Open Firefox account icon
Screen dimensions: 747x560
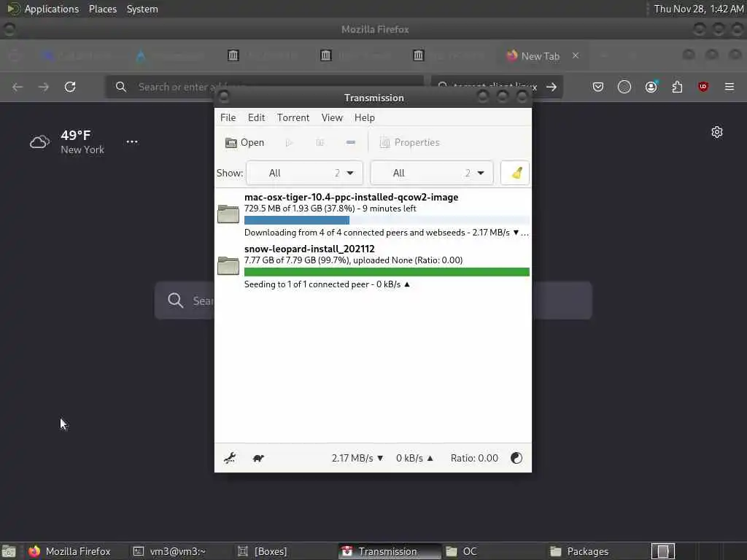(x=651, y=87)
